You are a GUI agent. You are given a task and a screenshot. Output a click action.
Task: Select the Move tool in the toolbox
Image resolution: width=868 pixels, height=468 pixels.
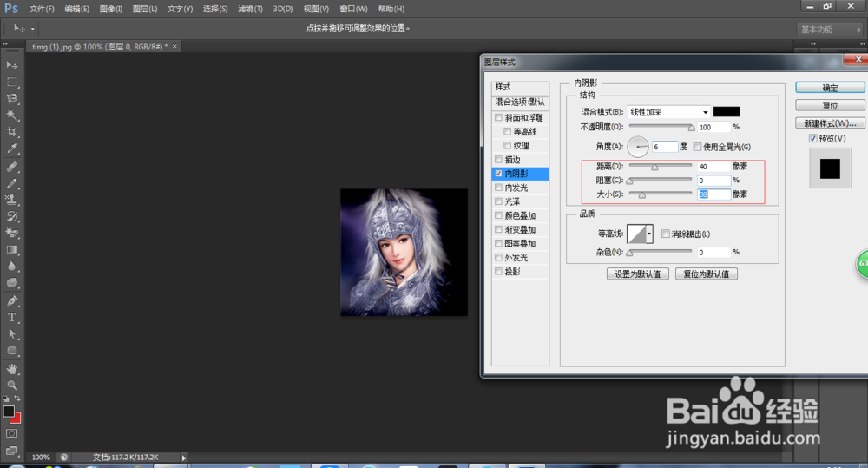click(x=11, y=65)
